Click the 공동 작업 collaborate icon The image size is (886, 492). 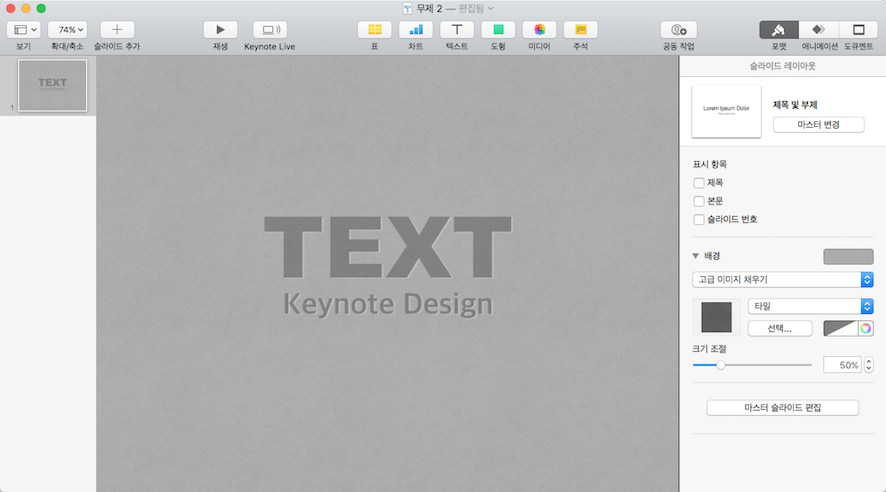679,29
